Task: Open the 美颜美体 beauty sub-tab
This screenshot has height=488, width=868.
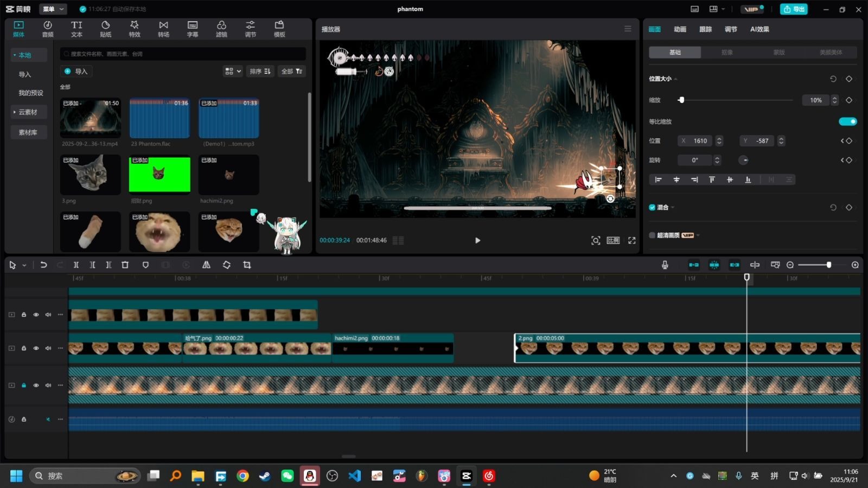Action: [x=831, y=52]
